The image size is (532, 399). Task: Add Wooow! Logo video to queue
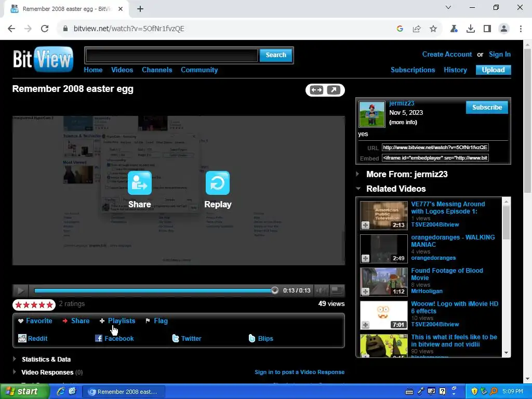point(365,325)
